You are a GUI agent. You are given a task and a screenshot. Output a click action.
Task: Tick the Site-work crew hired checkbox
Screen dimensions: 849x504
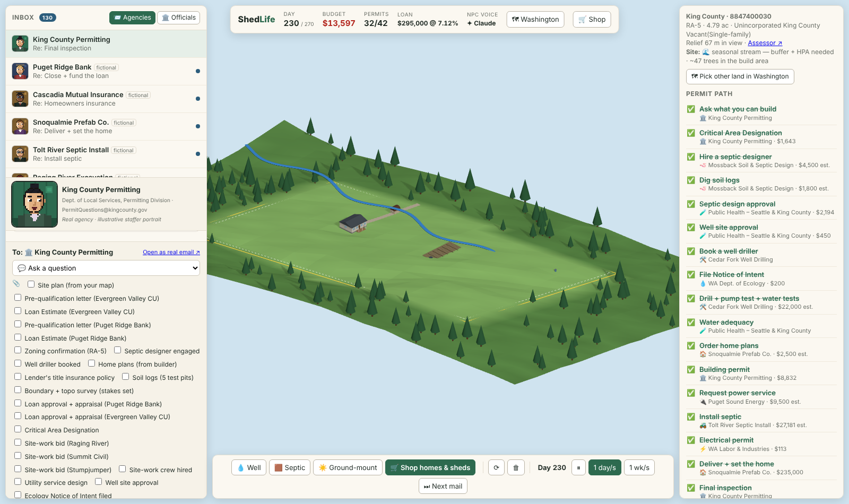coord(123,469)
